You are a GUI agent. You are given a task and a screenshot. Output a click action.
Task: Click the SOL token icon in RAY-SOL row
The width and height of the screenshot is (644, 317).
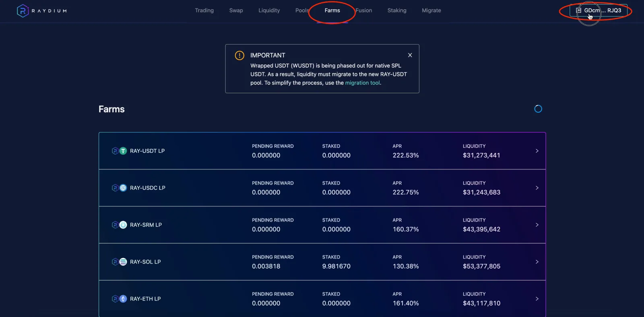tap(123, 262)
